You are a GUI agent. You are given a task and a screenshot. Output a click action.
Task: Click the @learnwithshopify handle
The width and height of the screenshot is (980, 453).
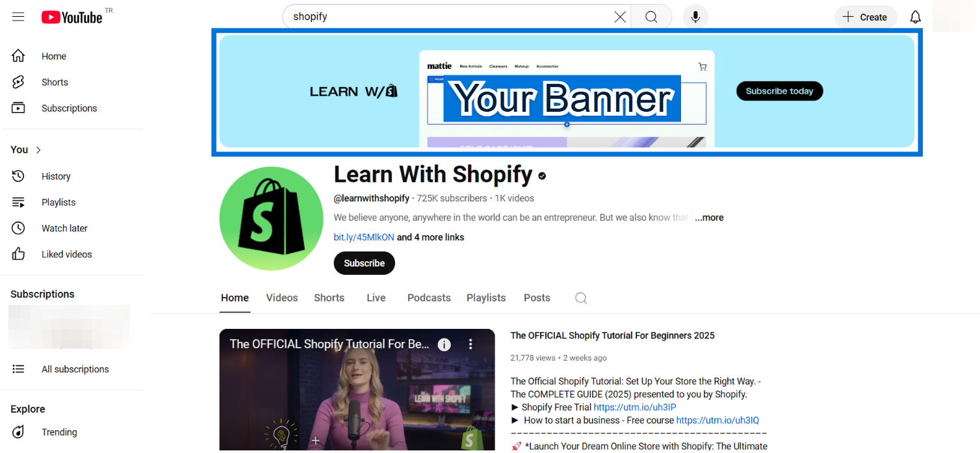(372, 198)
